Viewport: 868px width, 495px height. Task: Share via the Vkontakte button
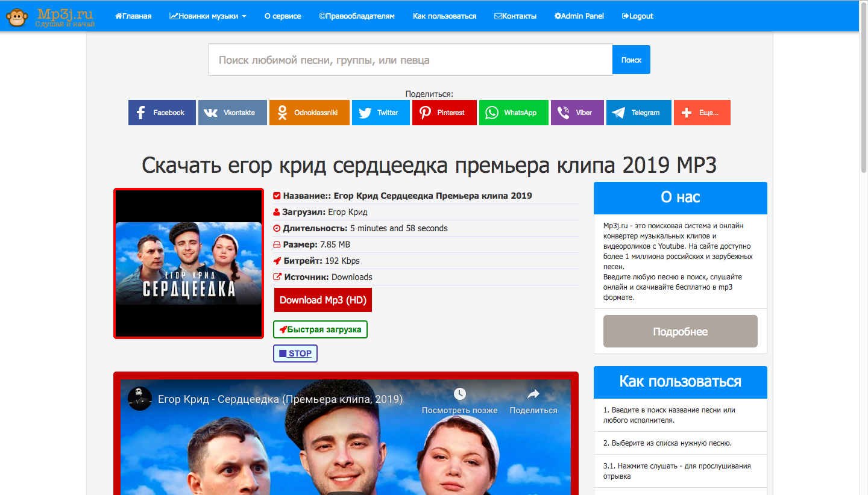coord(232,113)
